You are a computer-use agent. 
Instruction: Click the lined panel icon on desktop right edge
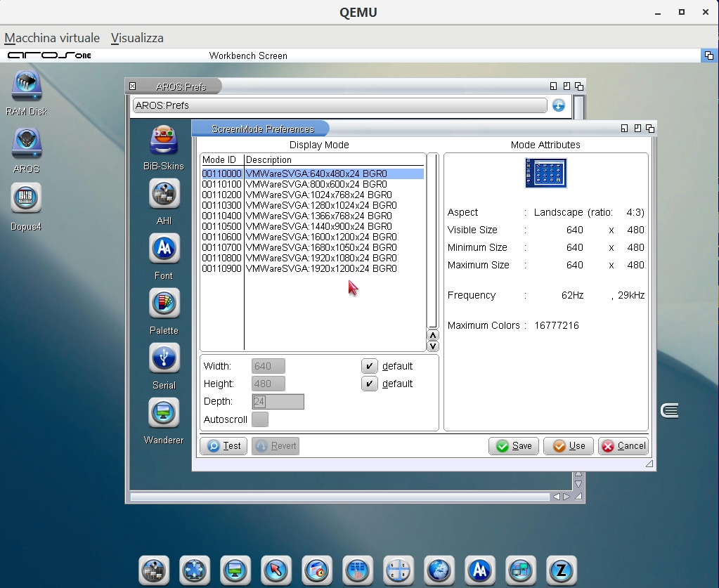point(670,411)
